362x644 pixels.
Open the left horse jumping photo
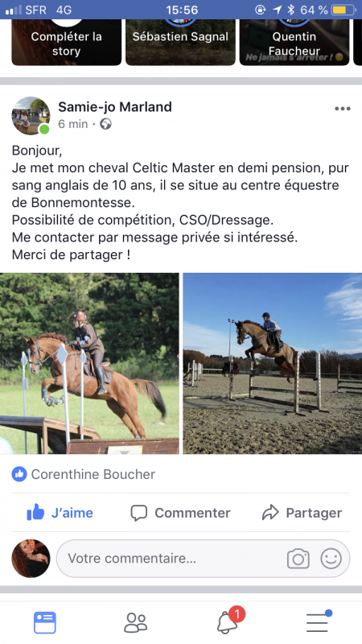click(89, 364)
